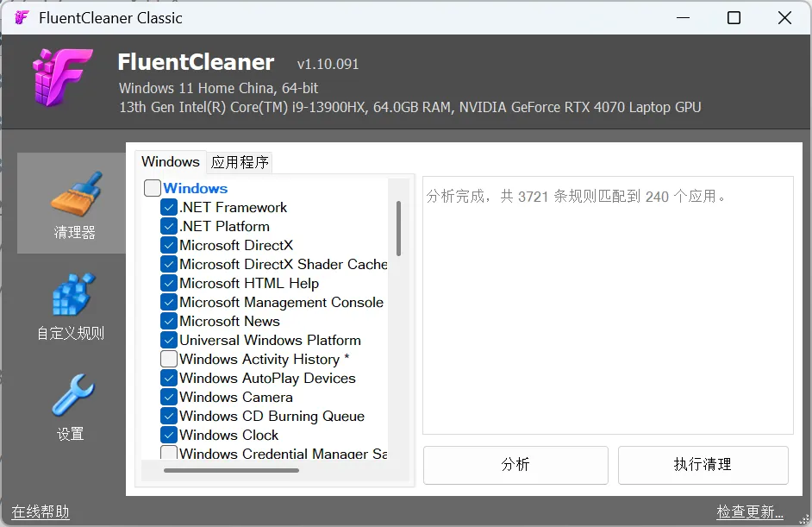Uncheck Windows Clock checkbox

point(169,435)
